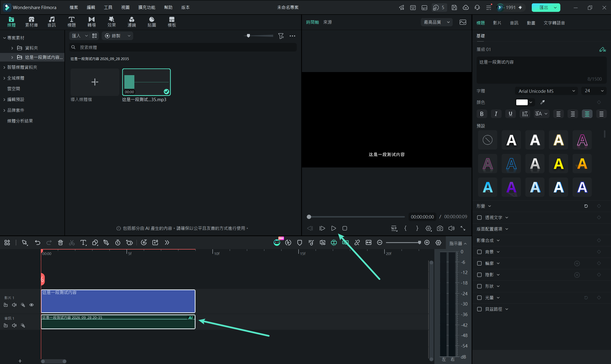This screenshot has height=364, width=611.
Task: Click the 匯入 import button
Action: pyautogui.click(x=76, y=36)
